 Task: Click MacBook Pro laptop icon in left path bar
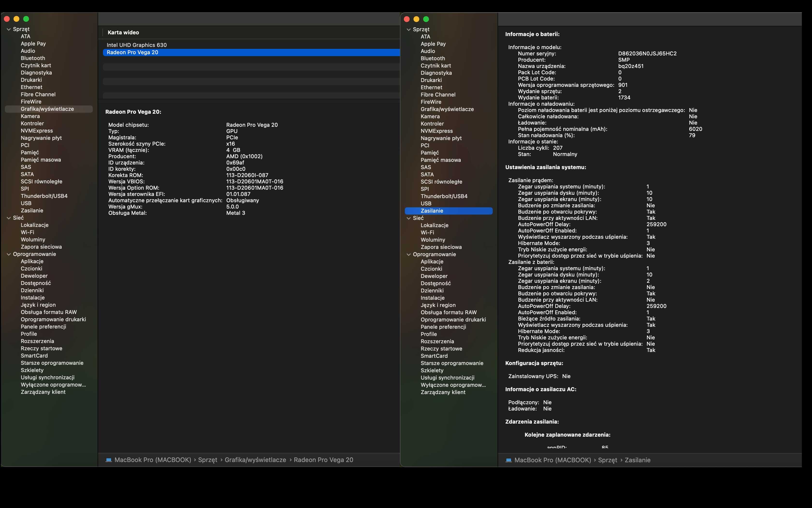point(108,460)
